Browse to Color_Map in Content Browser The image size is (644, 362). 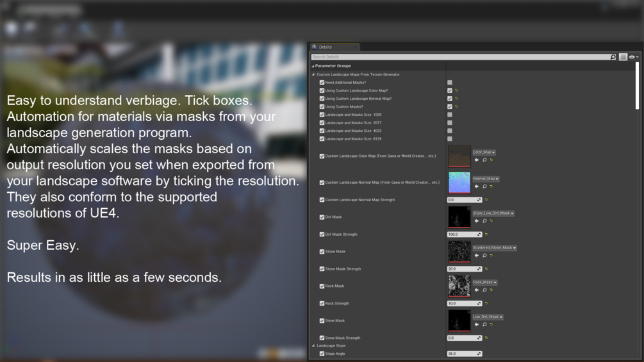click(484, 160)
